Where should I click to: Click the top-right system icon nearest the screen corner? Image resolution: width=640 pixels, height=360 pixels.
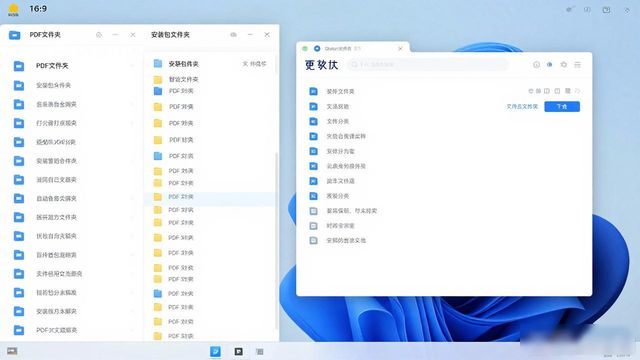point(627,10)
